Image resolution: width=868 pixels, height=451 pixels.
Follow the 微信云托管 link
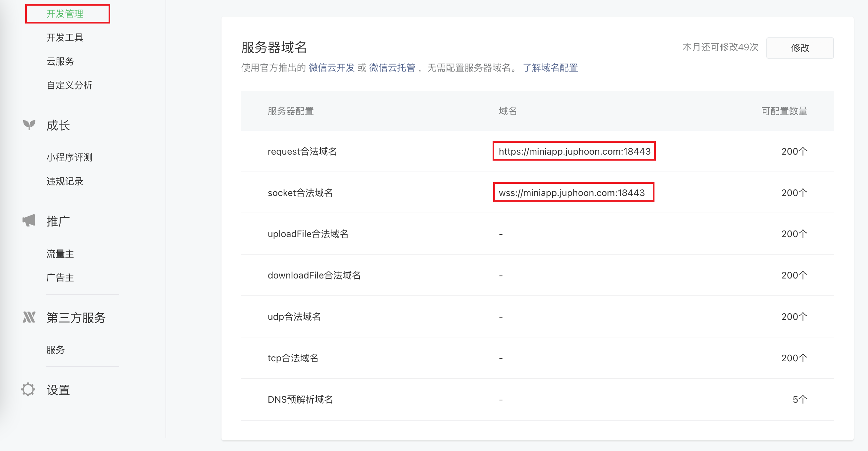point(392,68)
